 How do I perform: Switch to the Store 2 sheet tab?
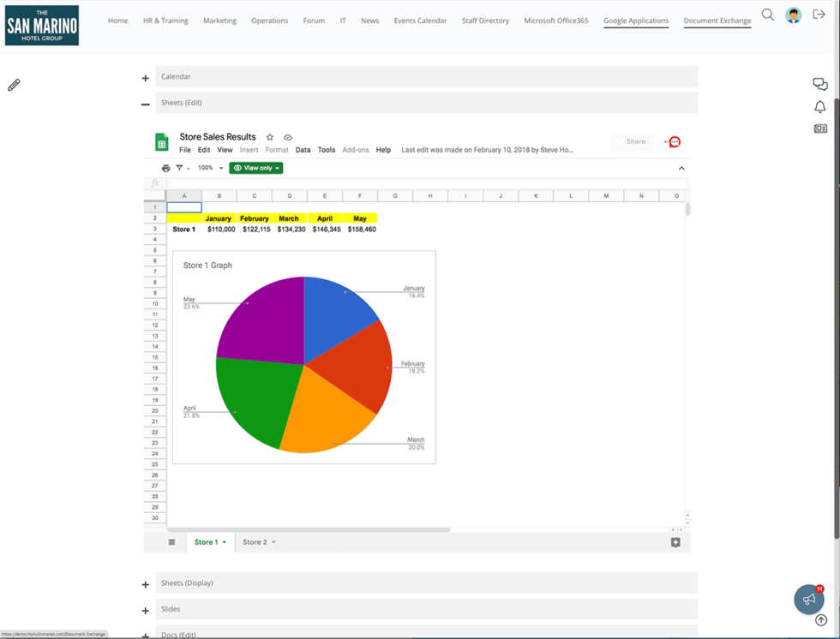click(257, 542)
